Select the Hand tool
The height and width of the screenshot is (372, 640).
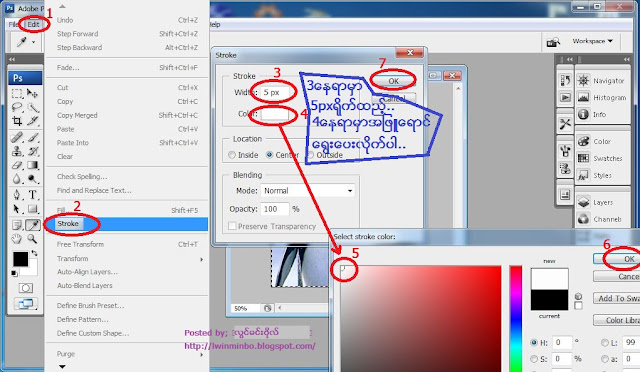coord(17,238)
